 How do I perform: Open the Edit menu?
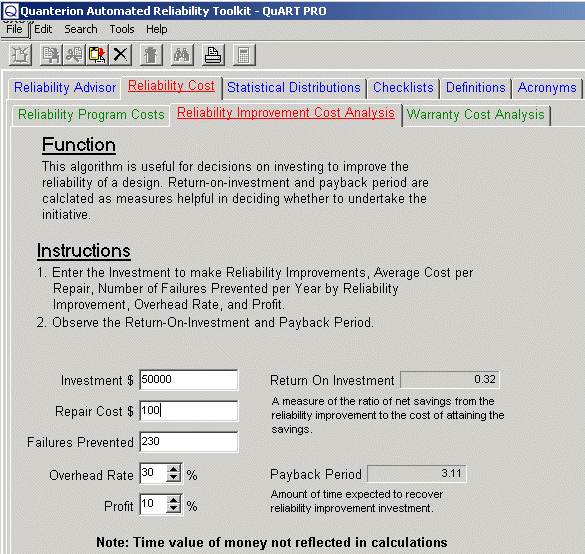[43, 29]
